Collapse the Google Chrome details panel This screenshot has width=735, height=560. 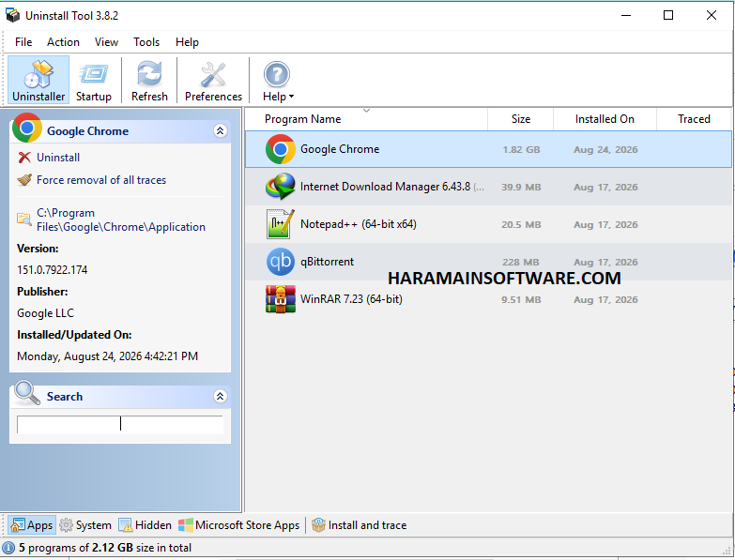(x=221, y=130)
